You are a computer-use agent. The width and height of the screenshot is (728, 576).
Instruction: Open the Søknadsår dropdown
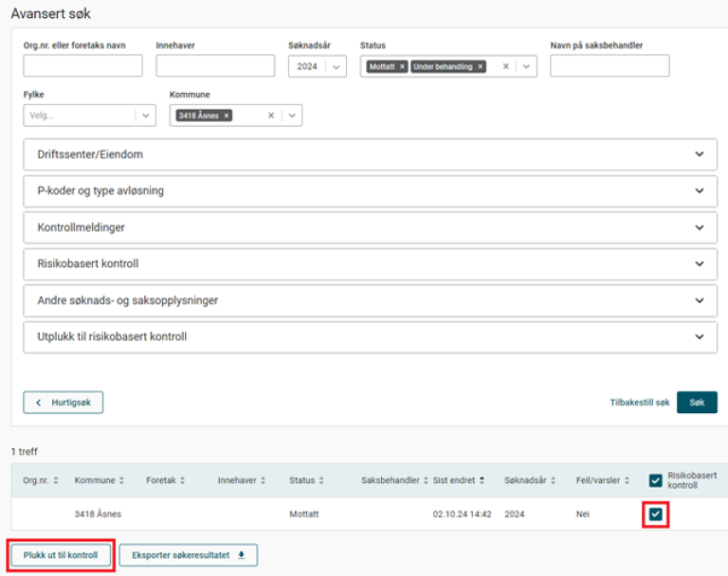336,66
